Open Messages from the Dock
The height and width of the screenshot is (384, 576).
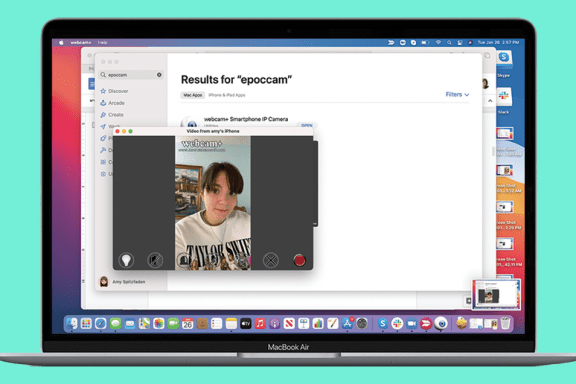point(115,323)
